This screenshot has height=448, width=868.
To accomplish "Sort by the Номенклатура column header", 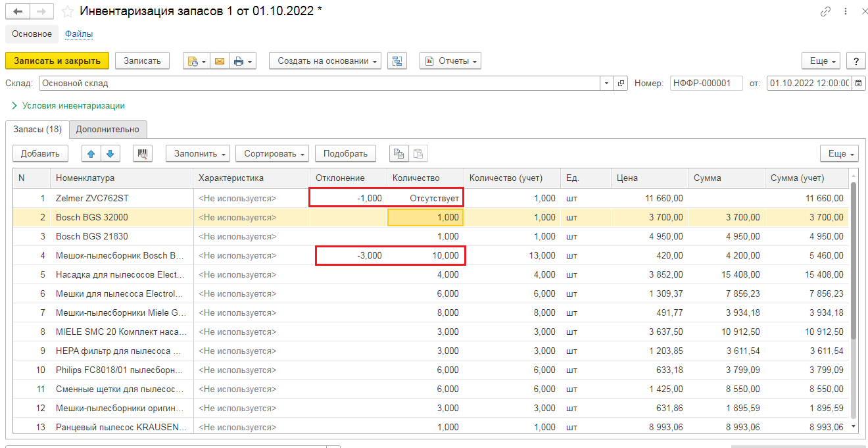I will coord(122,178).
